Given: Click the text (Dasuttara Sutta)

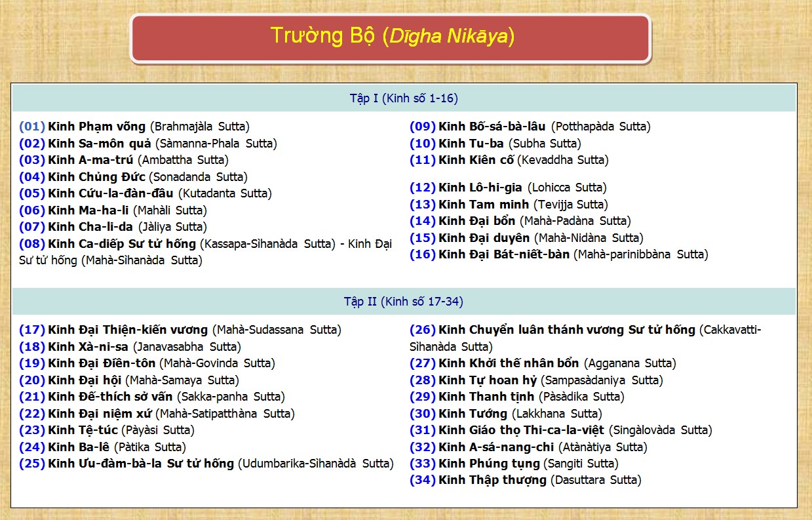Looking at the screenshot, I should point(596,479).
